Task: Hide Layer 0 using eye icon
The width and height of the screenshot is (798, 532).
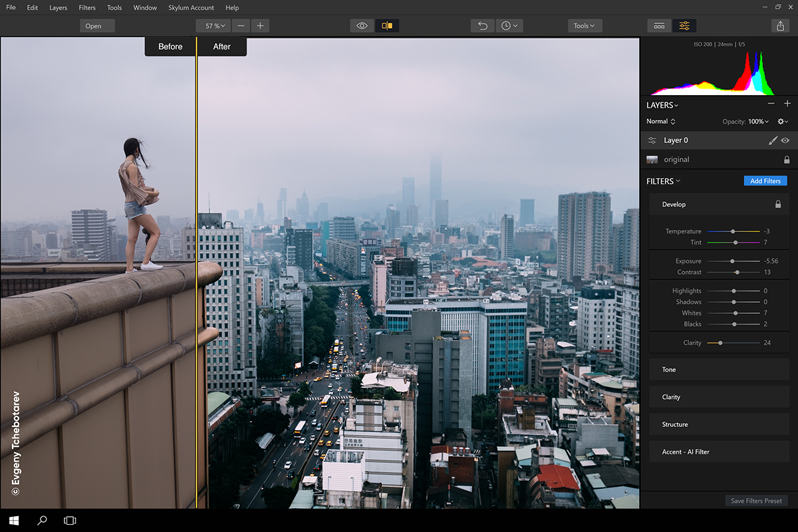Action: pos(785,140)
